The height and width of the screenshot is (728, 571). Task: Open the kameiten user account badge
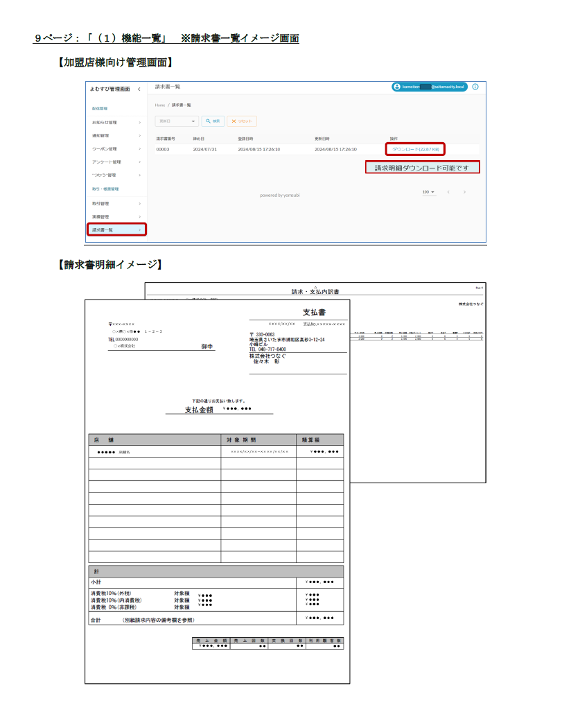[x=430, y=87]
